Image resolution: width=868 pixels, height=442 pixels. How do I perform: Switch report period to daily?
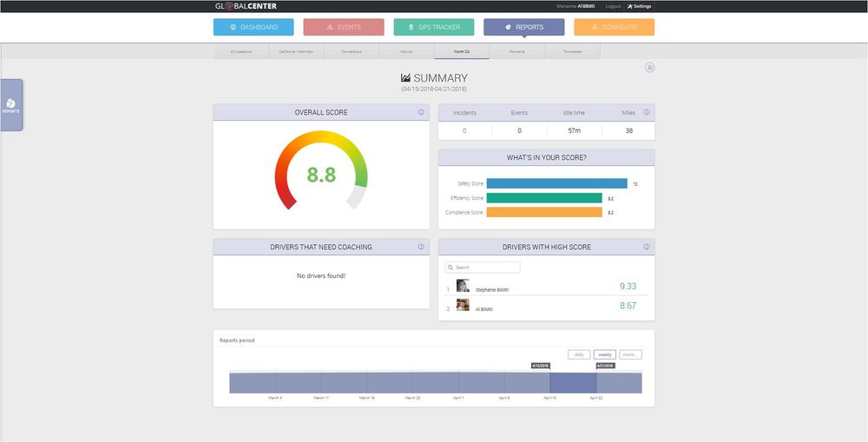pyautogui.click(x=579, y=354)
